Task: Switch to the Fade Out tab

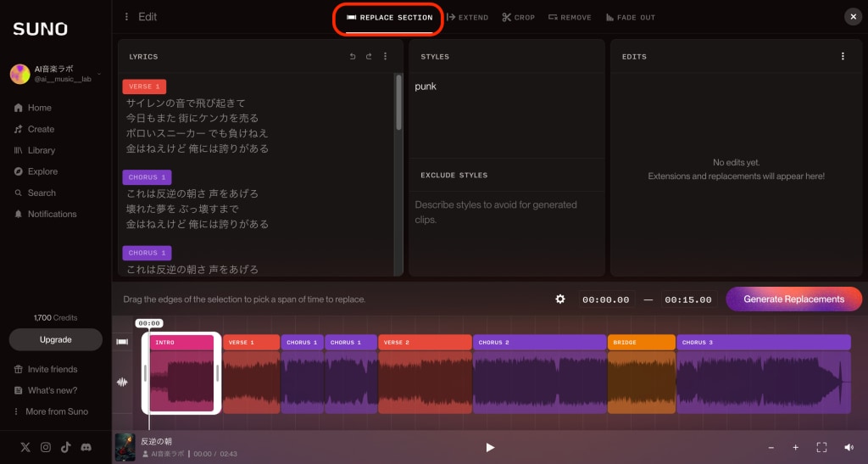Action: pyautogui.click(x=631, y=17)
